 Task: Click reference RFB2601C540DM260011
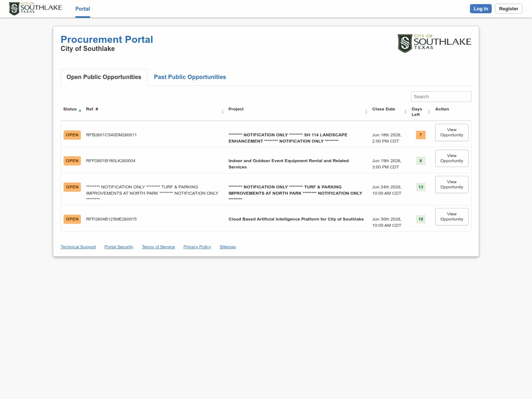coord(111,135)
